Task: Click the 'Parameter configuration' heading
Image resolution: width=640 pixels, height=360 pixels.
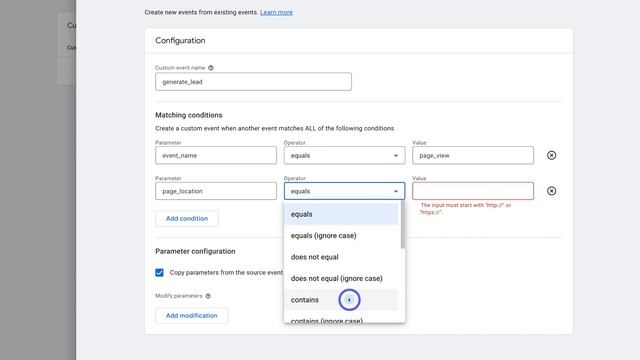Action: click(195, 251)
